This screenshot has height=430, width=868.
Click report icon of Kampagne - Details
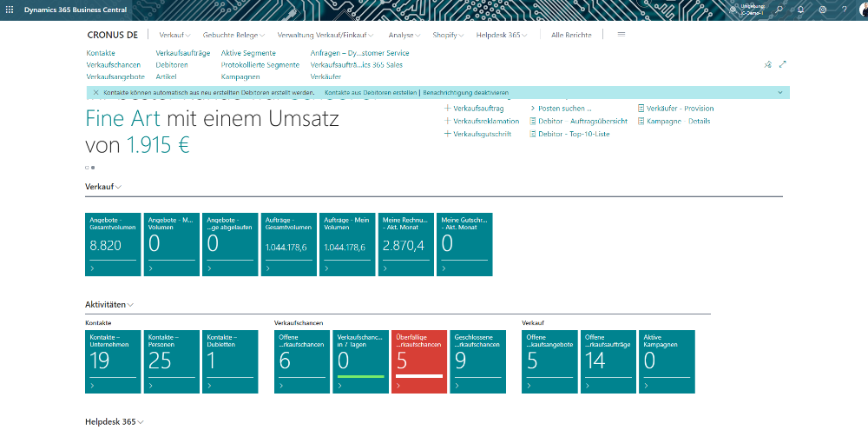click(x=641, y=121)
